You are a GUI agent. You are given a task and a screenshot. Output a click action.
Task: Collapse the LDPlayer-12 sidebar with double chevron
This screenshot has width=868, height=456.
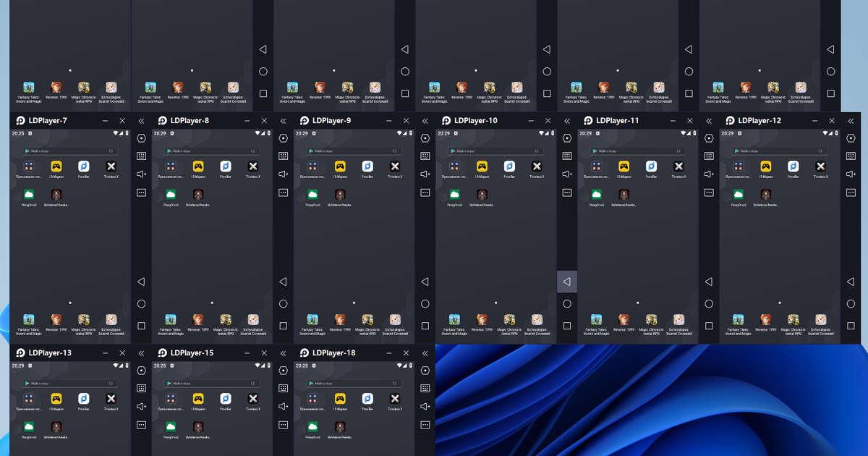point(851,121)
